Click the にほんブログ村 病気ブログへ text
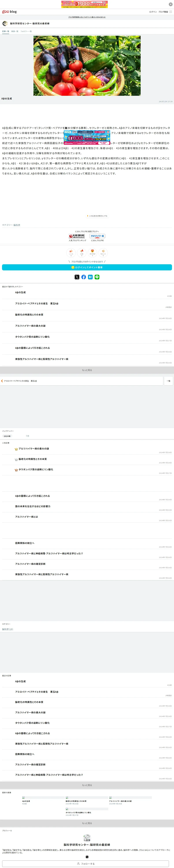174x868 pixels. (87, 231)
